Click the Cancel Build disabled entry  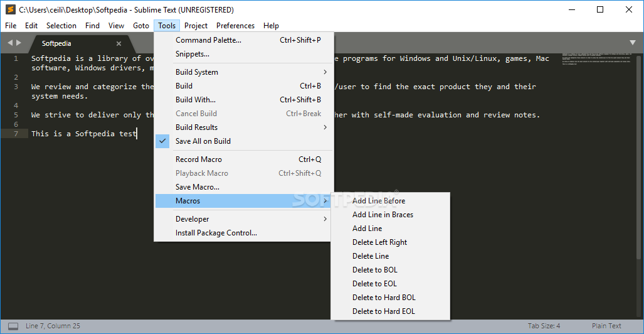pos(244,114)
